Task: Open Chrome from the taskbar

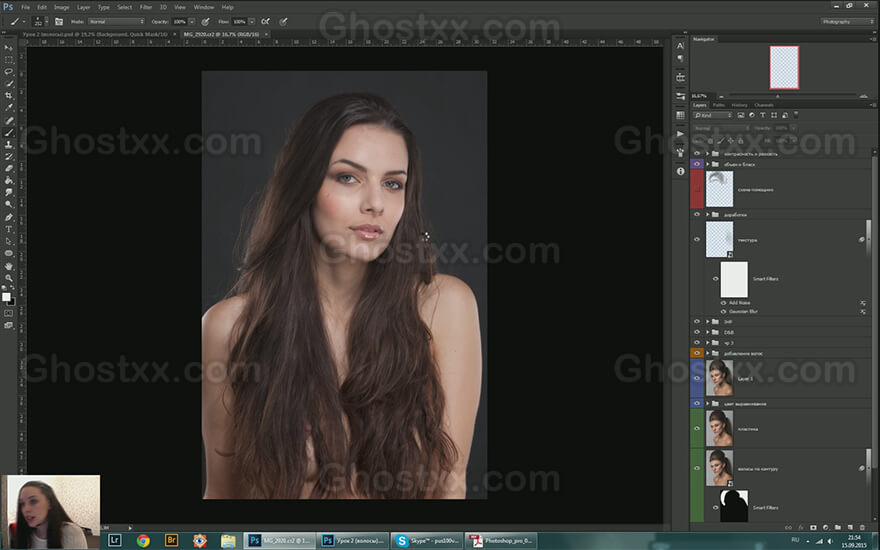Action: pyautogui.click(x=144, y=540)
